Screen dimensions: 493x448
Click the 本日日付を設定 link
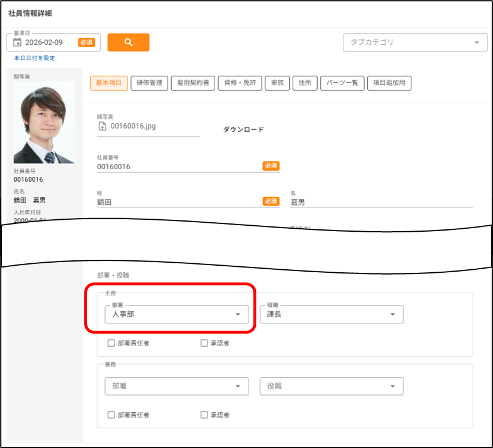click(x=35, y=58)
